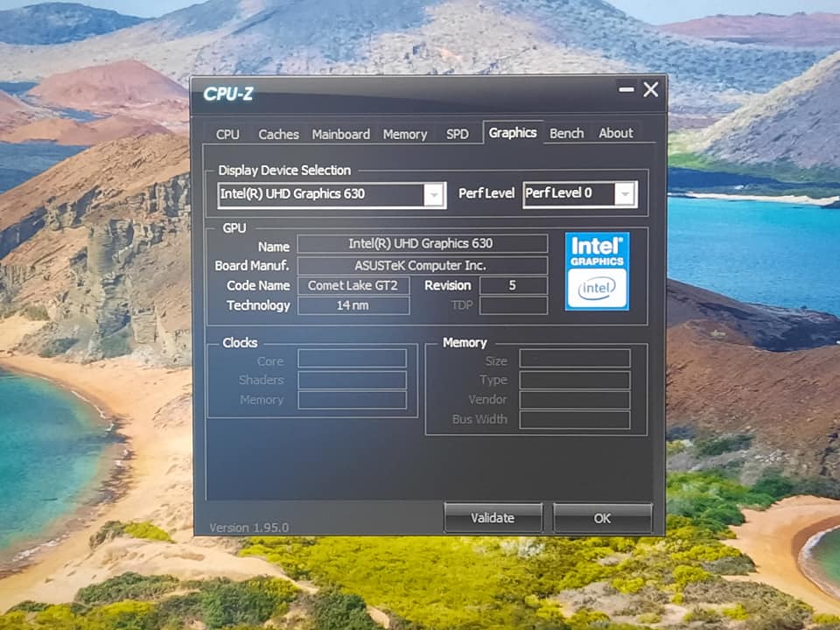The width and height of the screenshot is (840, 630).
Task: Click the Version 1.95.0 text
Action: 248,528
